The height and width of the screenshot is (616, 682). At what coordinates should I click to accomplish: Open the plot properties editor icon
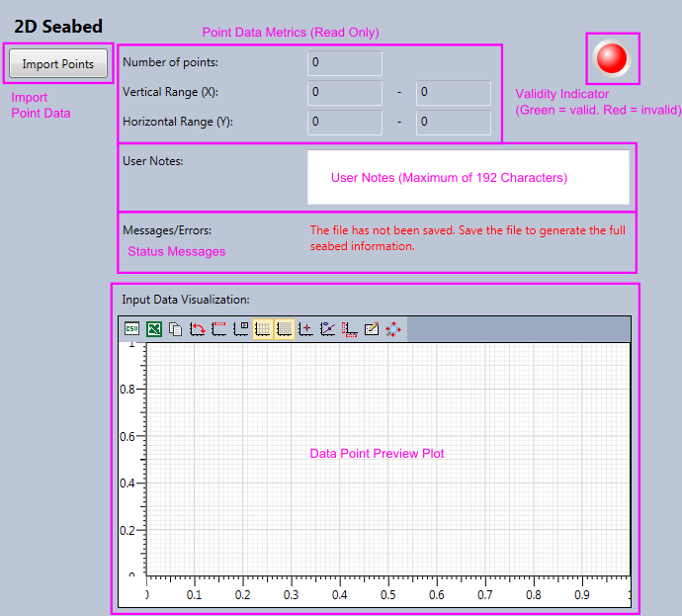point(372,329)
